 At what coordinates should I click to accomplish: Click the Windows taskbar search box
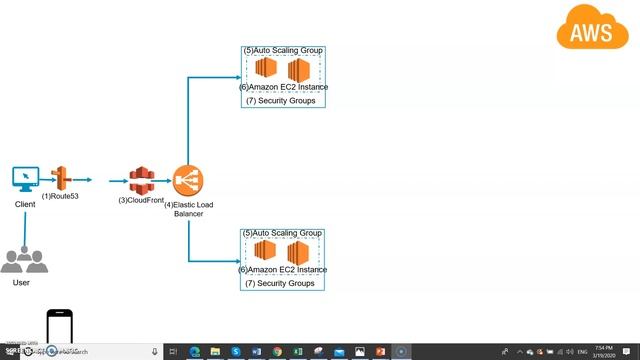point(92,351)
